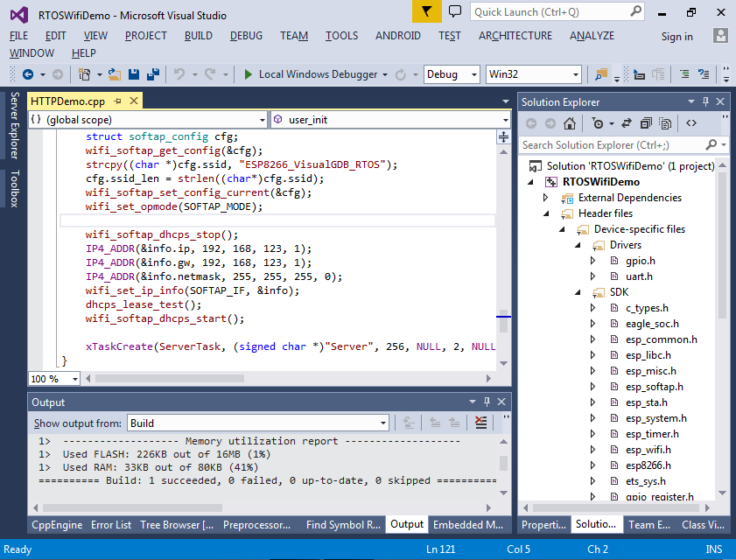Viewport: 736px width, 560px height.
Task: Open the TOOLS menu
Action: pyautogui.click(x=341, y=36)
